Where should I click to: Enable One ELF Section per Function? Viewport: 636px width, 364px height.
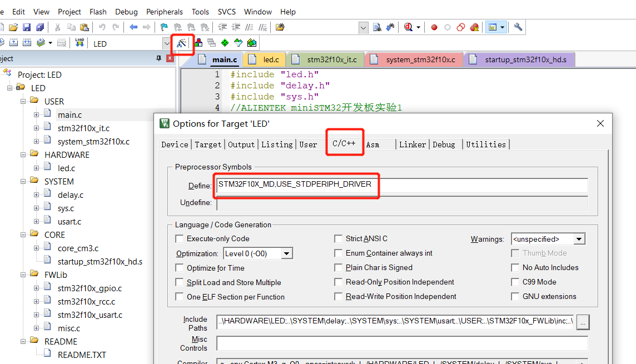tap(179, 296)
